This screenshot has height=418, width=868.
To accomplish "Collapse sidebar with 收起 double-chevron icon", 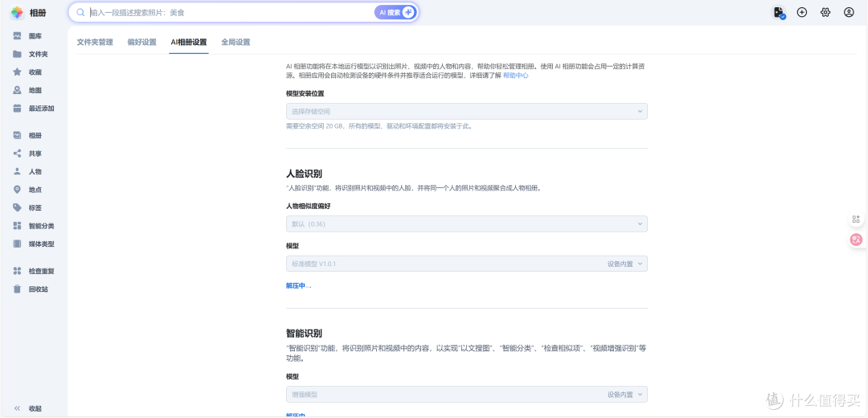I will pyautogui.click(x=17, y=408).
